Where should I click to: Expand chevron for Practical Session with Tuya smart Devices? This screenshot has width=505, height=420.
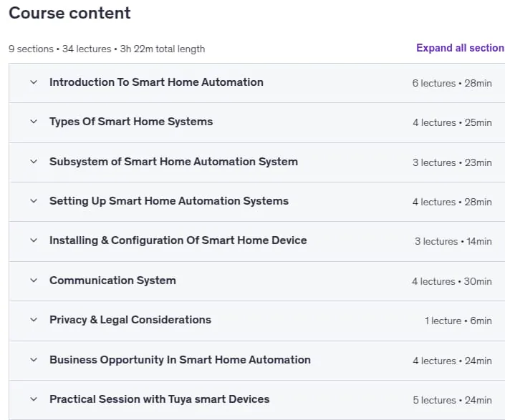34,399
